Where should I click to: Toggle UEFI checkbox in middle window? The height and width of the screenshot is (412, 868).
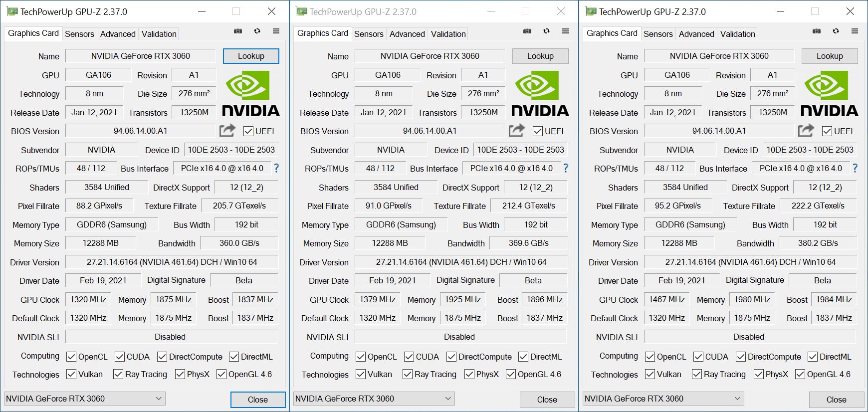(x=538, y=131)
